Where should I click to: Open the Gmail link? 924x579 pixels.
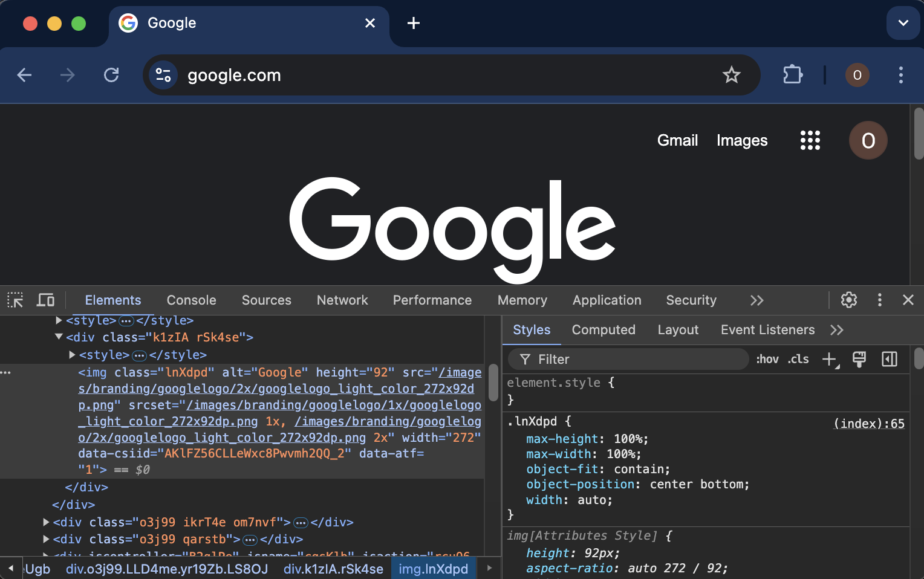(677, 140)
